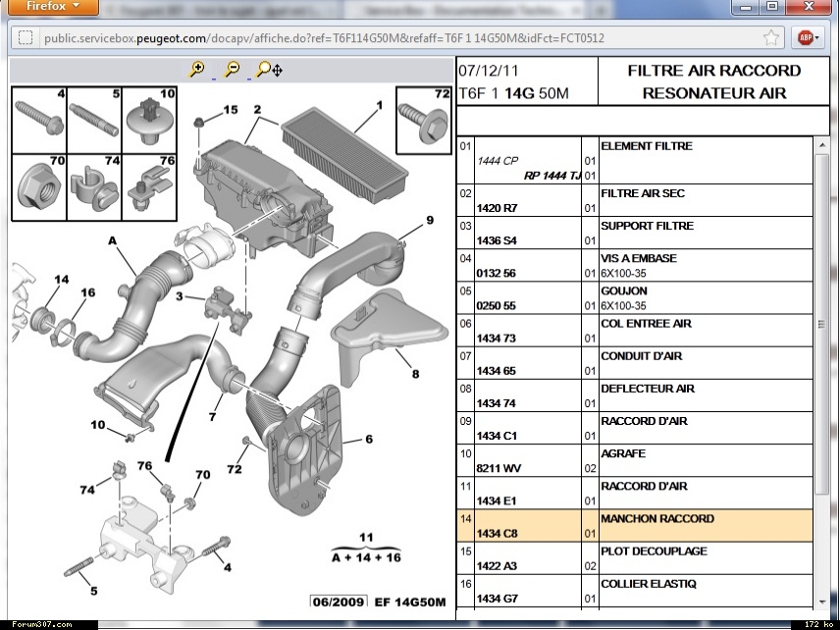840x630 pixels.
Task: Click the zoom in magnifier icon
Action: coord(198,70)
